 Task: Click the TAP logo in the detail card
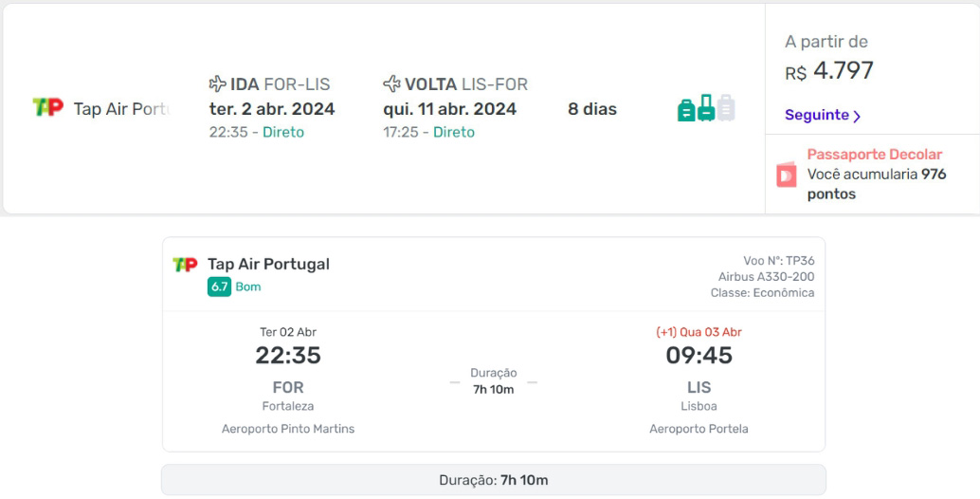click(185, 265)
